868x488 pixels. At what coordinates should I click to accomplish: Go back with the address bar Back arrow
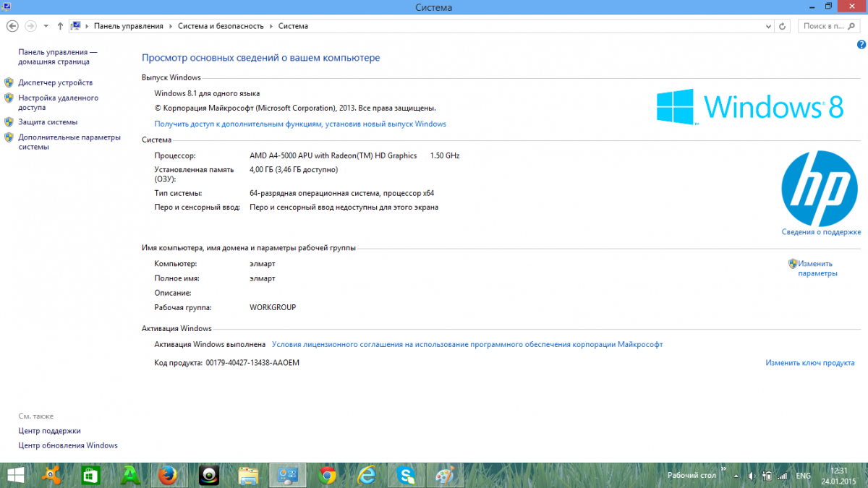(x=12, y=26)
